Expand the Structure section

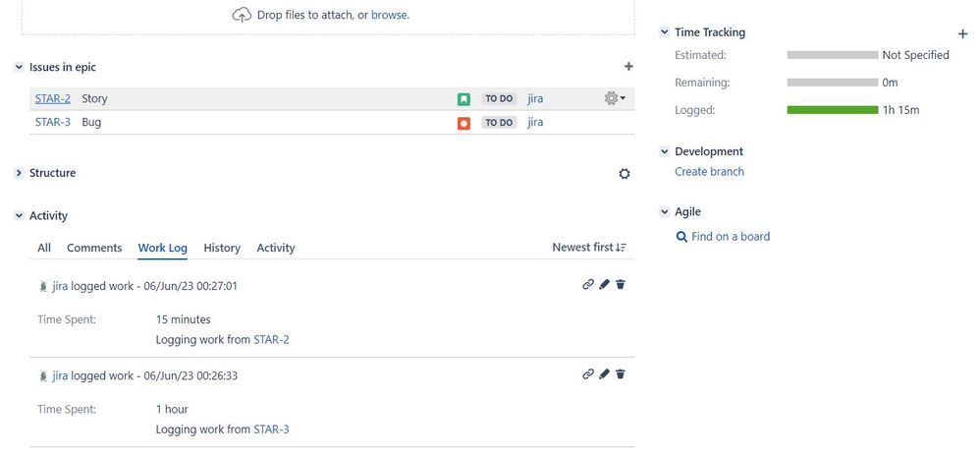click(19, 173)
